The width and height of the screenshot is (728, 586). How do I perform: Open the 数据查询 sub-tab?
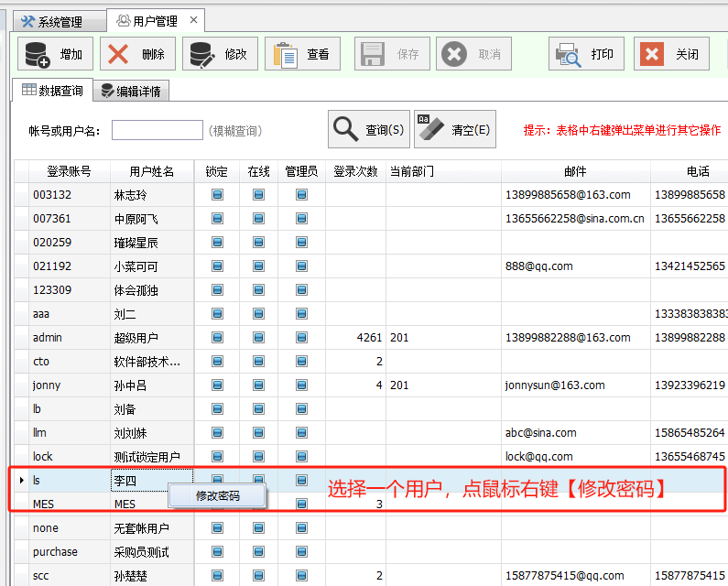click(x=52, y=91)
